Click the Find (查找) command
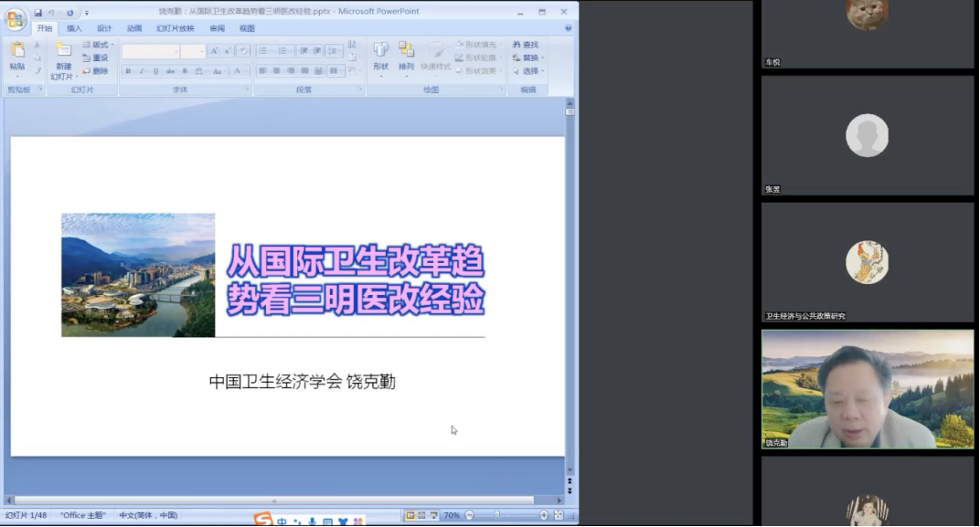The image size is (980, 527). (526, 45)
